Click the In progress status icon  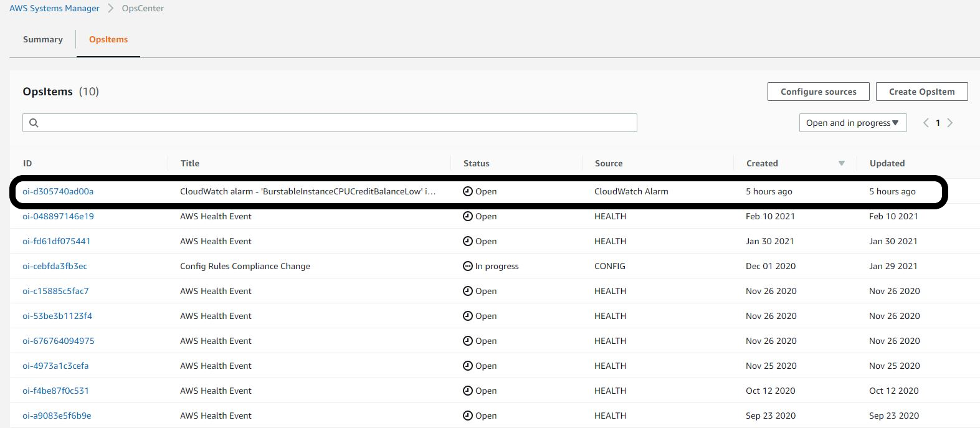tap(467, 266)
